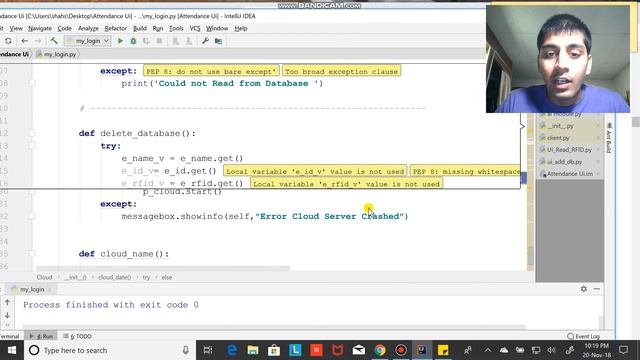Screen dimensions: 640x360
Task: Select the try breadcrumb
Action: coord(146,277)
